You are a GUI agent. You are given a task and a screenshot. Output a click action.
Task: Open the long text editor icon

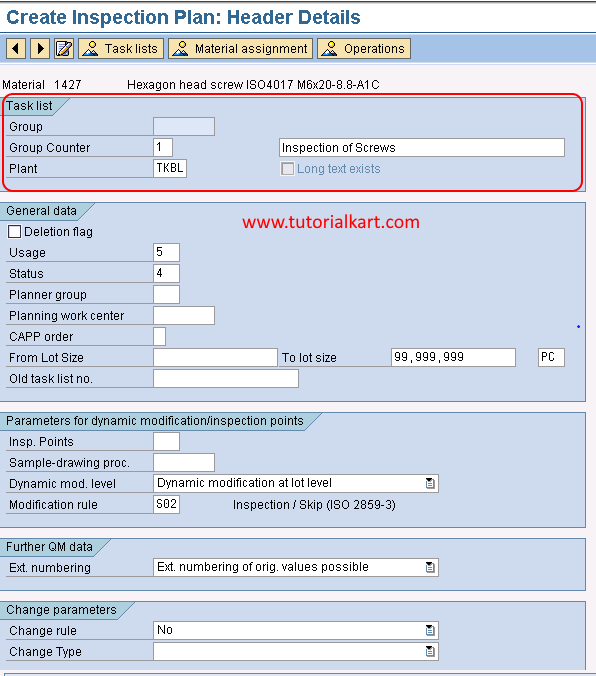64,48
